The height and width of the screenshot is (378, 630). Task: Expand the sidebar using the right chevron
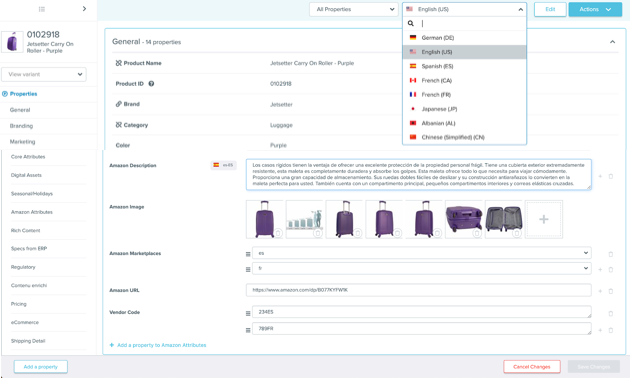tap(84, 8)
